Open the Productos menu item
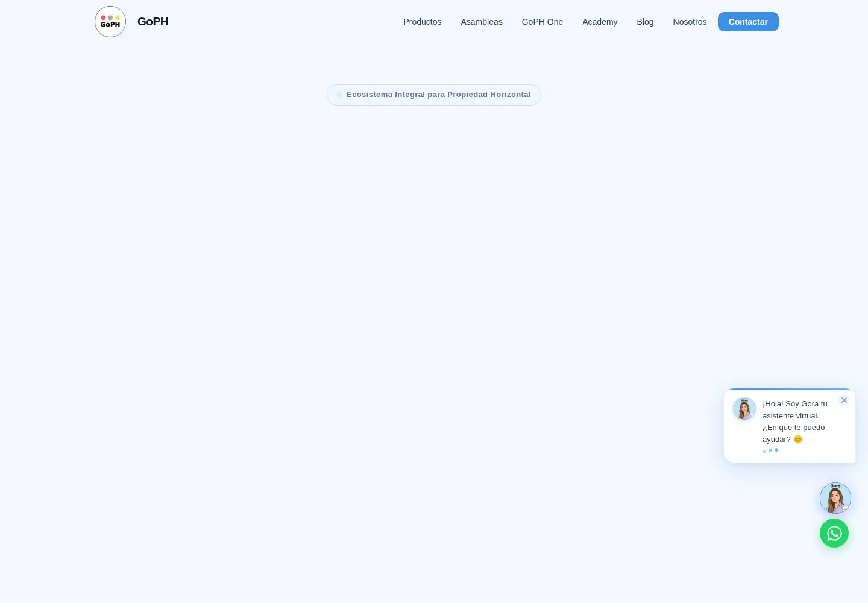 (423, 22)
